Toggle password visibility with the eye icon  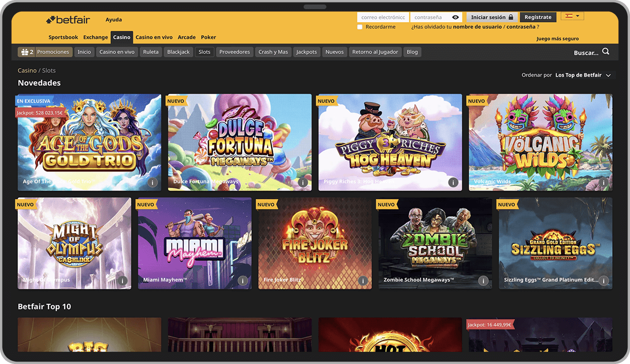455,17
